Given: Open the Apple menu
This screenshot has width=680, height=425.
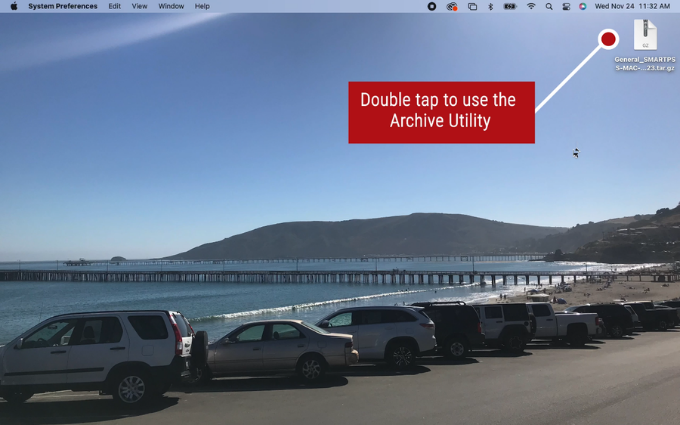Looking at the screenshot, I should [x=14, y=6].
